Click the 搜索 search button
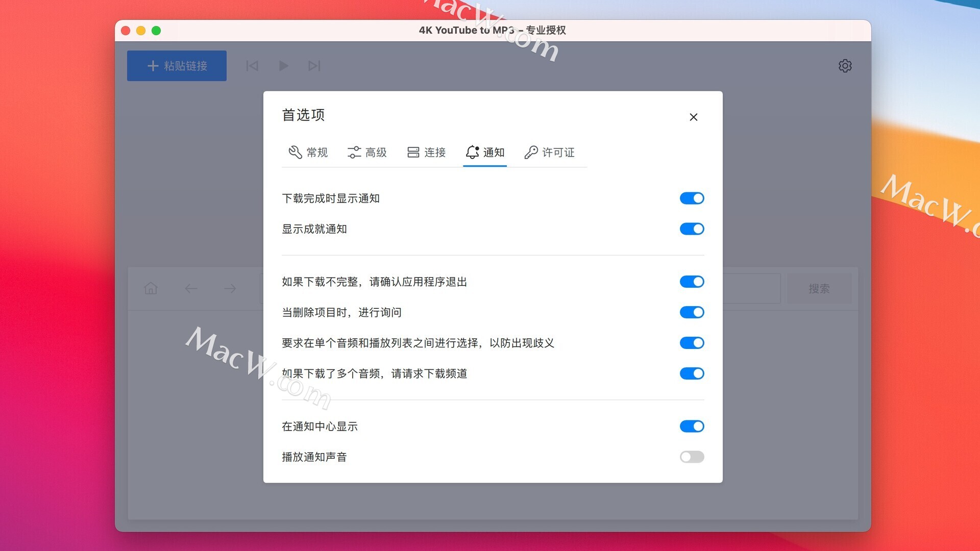The width and height of the screenshot is (980, 551). coord(819,288)
